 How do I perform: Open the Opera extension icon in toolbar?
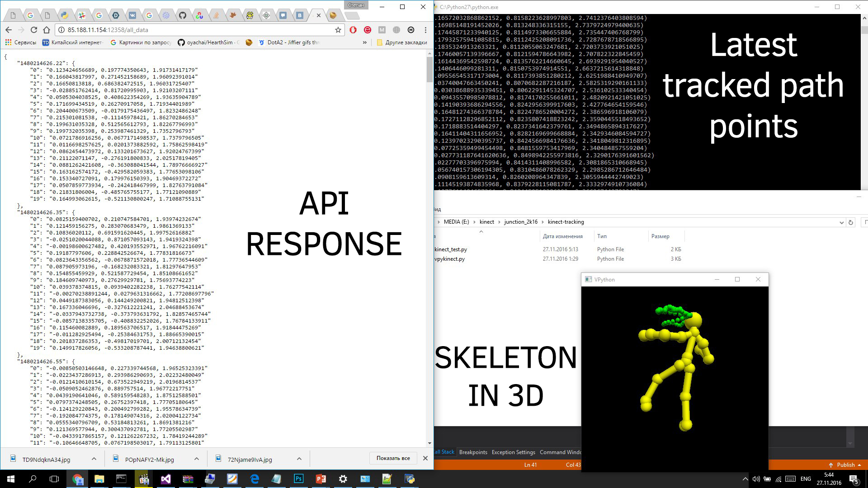pyautogui.click(x=353, y=30)
